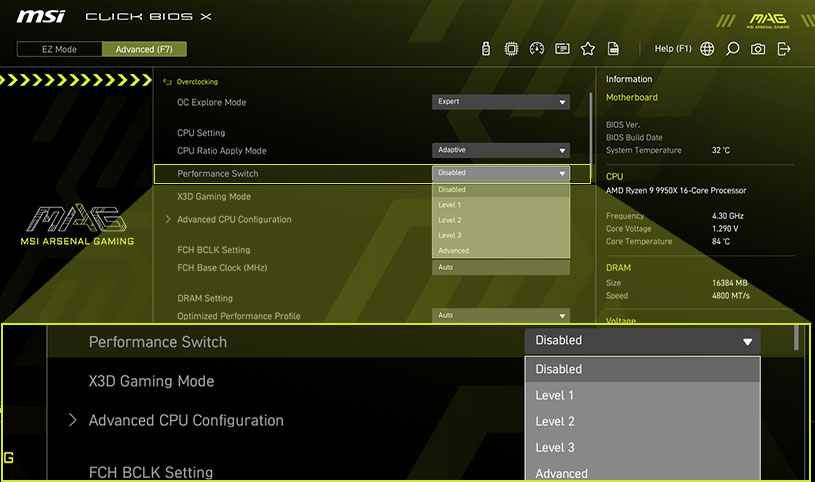Click the CPU chip icon in toolbar
This screenshot has width=815, height=482.
[511, 49]
